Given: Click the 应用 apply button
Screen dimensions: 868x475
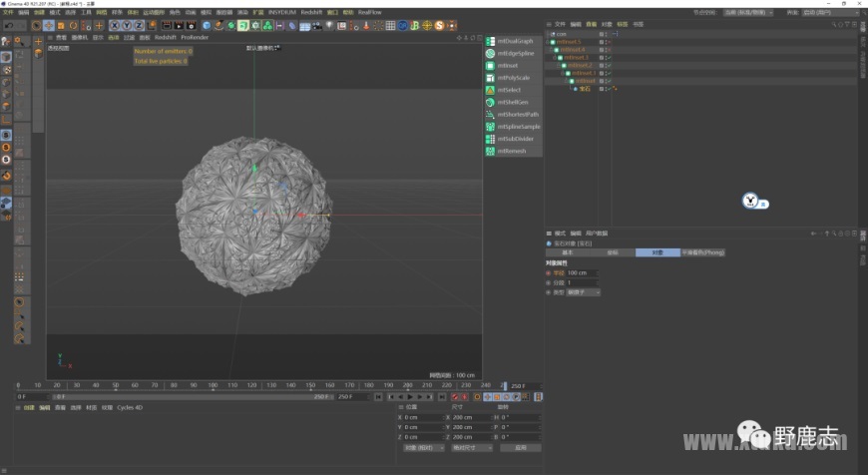Looking at the screenshot, I should point(521,448).
